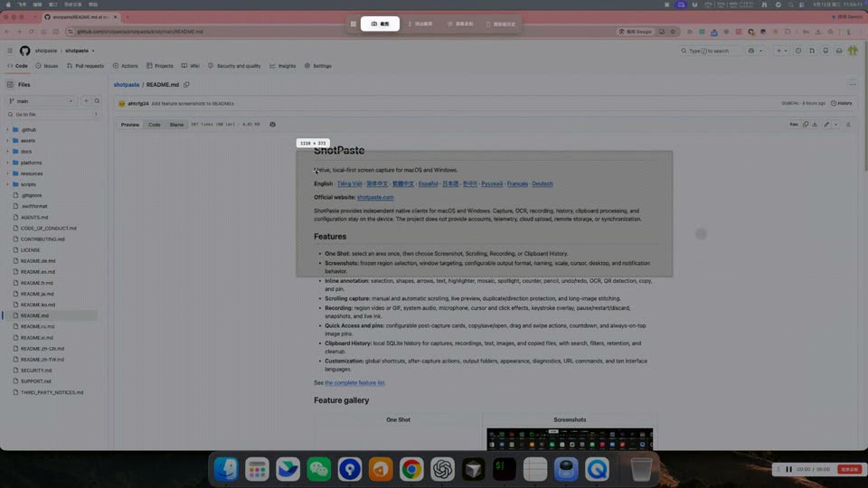The height and width of the screenshot is (488, 868).
Task: Open edit options dropdown arrow
Action: [835, 125]
